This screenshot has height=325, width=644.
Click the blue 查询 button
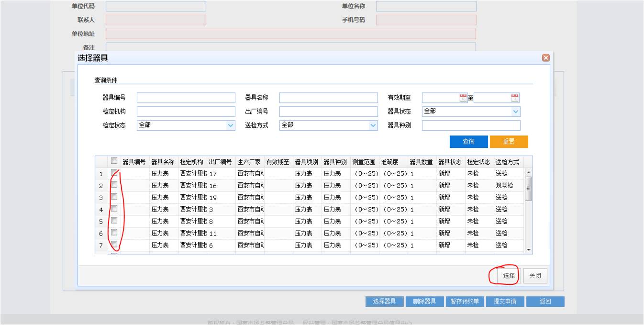pyautogui.click(x=469, y=142)
